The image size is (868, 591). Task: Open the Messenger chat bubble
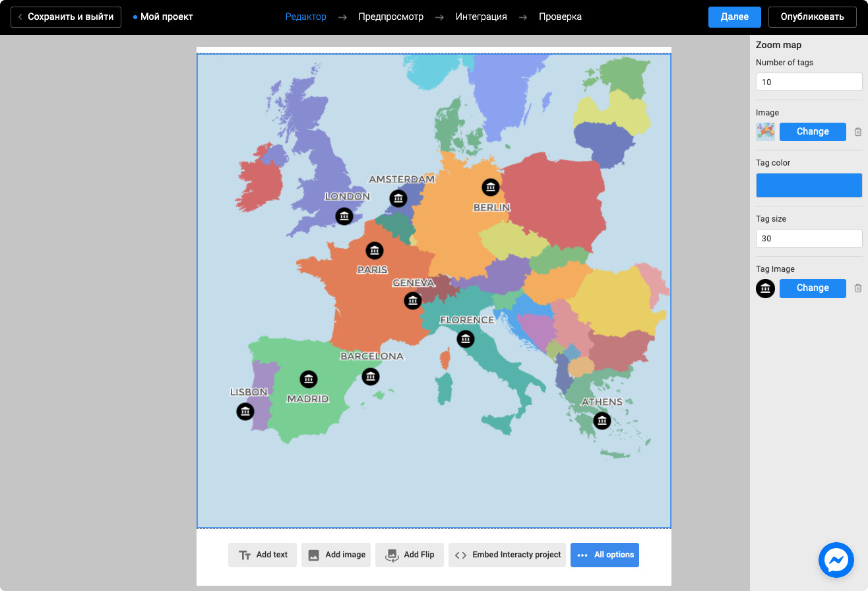click(x=836, y=561)
